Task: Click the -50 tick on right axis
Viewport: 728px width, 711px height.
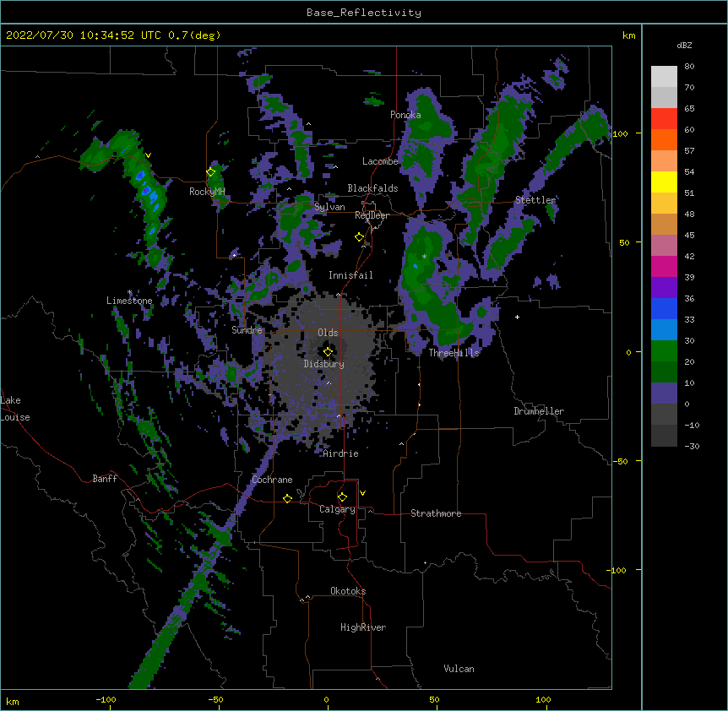Action: [x=620, y=461]
